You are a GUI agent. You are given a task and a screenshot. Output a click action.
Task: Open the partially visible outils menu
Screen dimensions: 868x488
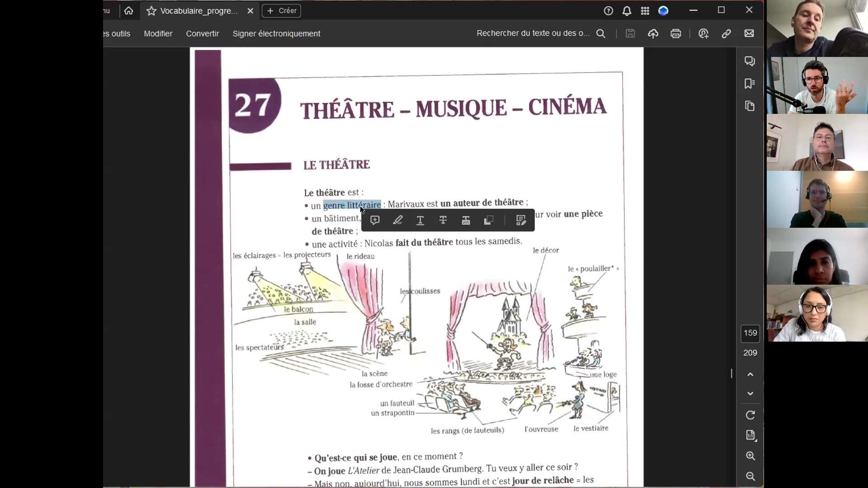[117, 33]
